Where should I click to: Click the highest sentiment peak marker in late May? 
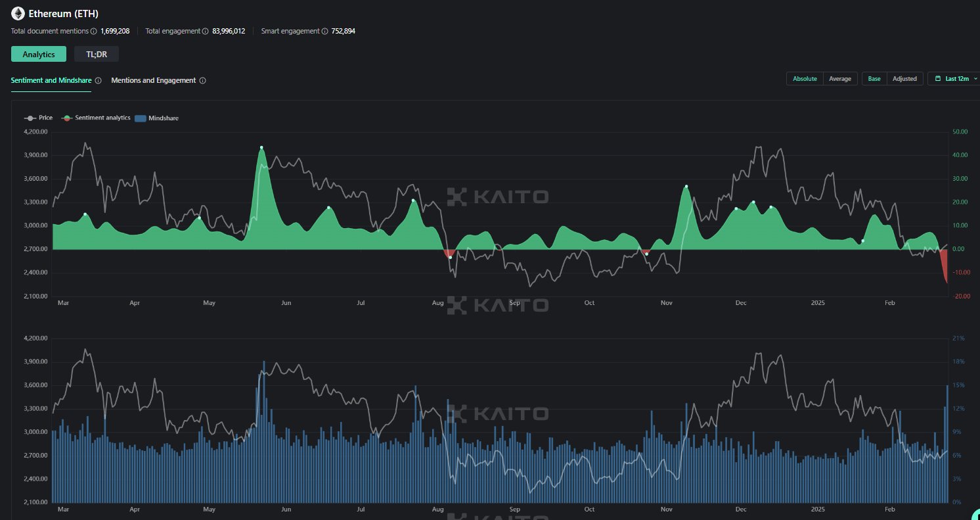click(261, 147)
